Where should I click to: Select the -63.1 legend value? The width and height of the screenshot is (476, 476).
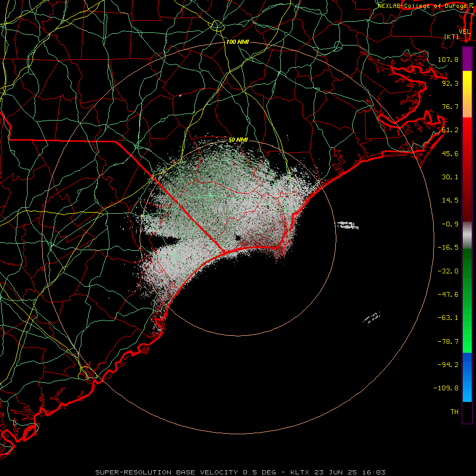coord(448,318)
